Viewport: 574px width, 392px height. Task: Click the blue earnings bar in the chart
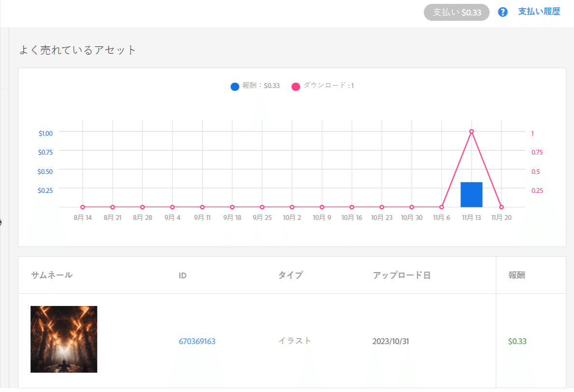coord(471,194)
